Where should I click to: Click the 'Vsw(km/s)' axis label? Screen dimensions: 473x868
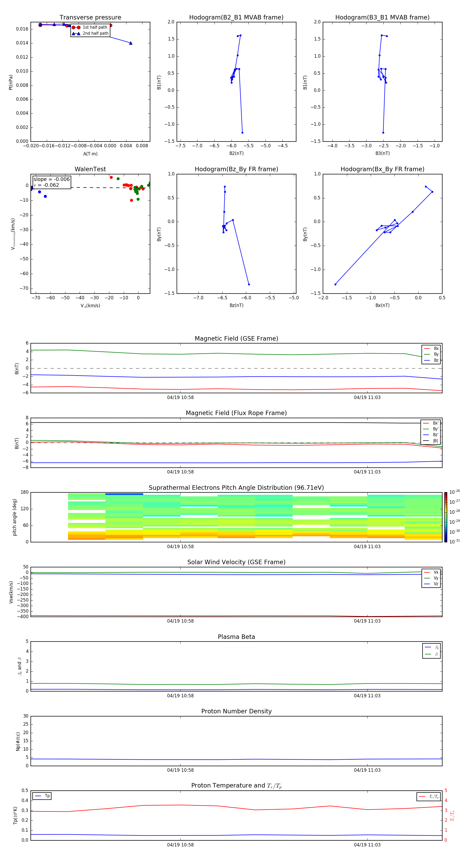11,592
